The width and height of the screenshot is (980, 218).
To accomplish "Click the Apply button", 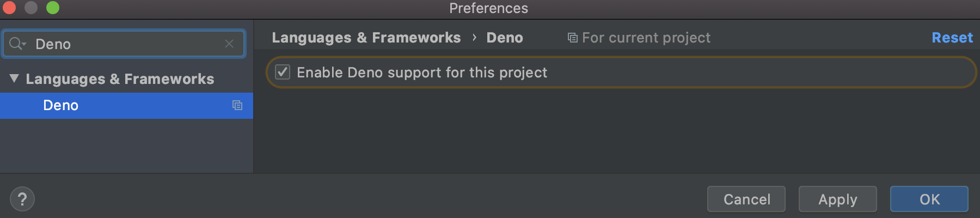I will pos(838,199).
